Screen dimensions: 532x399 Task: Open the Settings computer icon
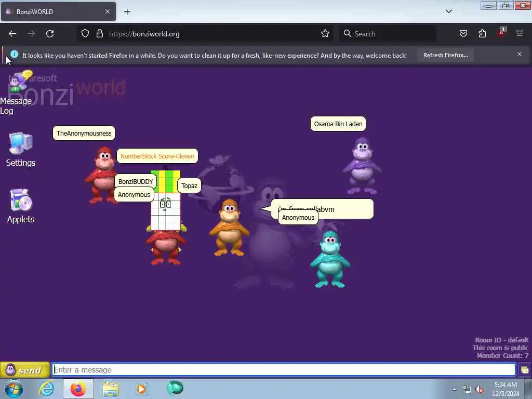(21, 143)
